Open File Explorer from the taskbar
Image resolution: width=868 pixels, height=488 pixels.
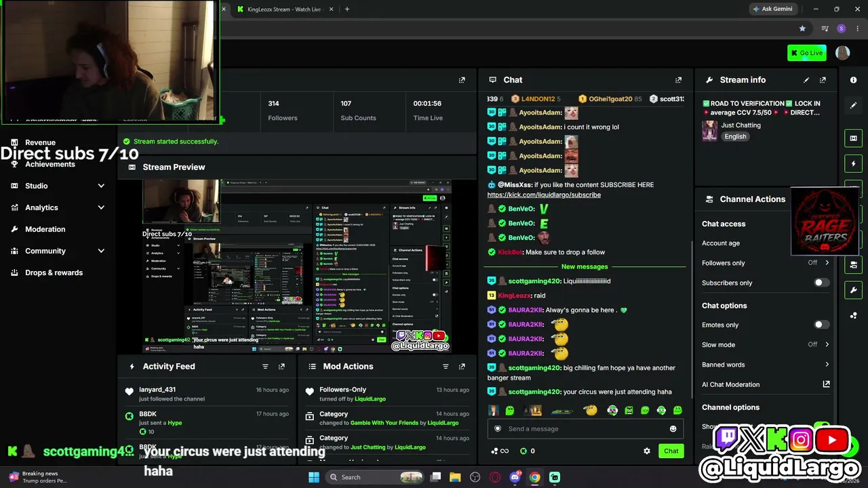[455, 477]
